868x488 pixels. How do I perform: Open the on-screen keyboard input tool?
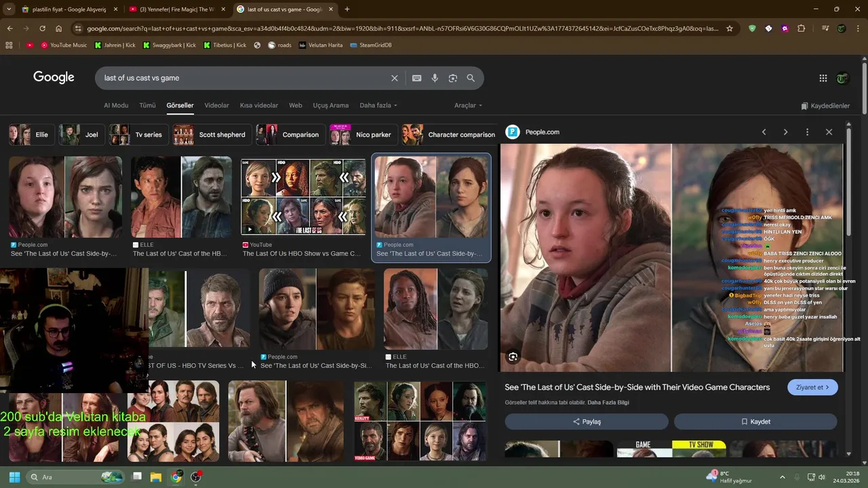[x=417, y=78]
